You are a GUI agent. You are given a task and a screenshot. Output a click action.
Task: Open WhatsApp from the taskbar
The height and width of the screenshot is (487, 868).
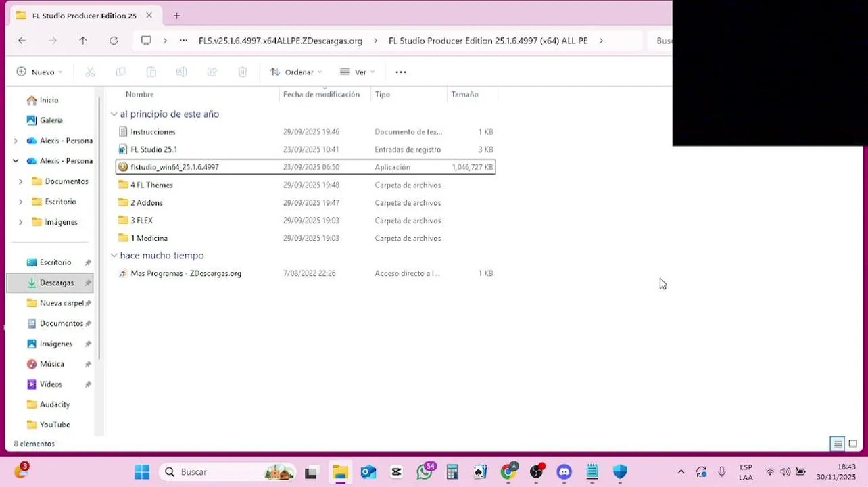(x=425, y=471)
